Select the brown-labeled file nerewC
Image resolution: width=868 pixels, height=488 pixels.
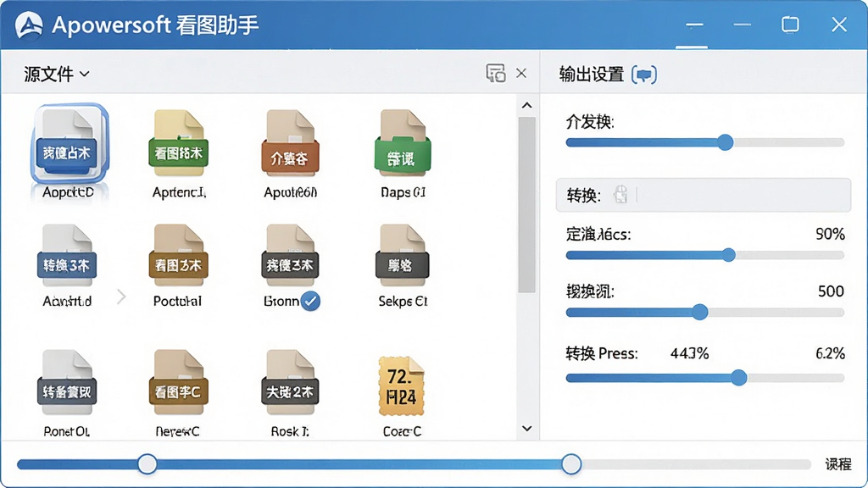pos(178,391)
